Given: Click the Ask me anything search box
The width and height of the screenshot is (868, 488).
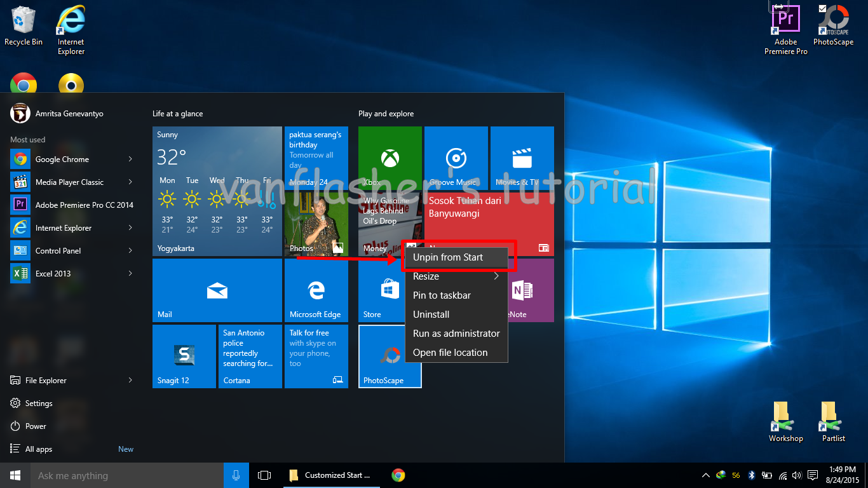Looking at the screenshot, I should (x=127, y=475).
